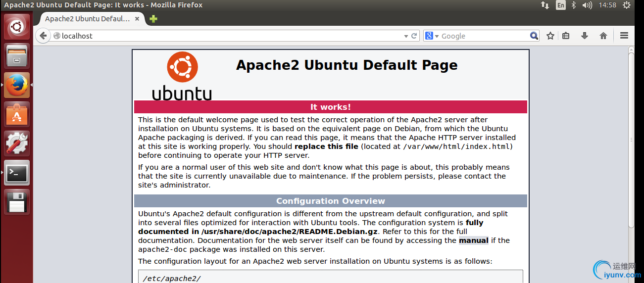Viewport: 644px width, 283px height.
Task: Click the /var/www/html/index.html path text
Action: click(457, 146)
